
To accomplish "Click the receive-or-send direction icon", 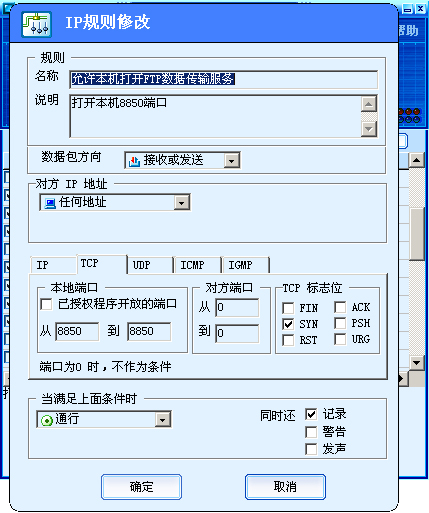I will [x=134, y=161].
